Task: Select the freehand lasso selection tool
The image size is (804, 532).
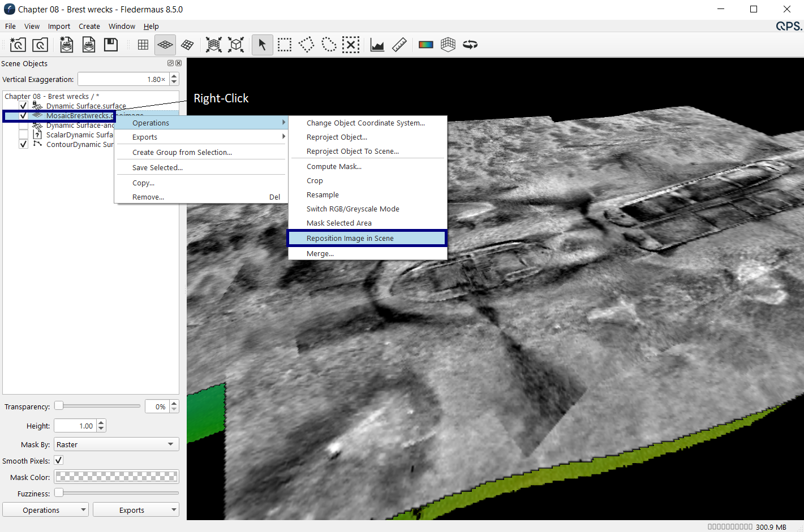Action: (x=329, y=45)
